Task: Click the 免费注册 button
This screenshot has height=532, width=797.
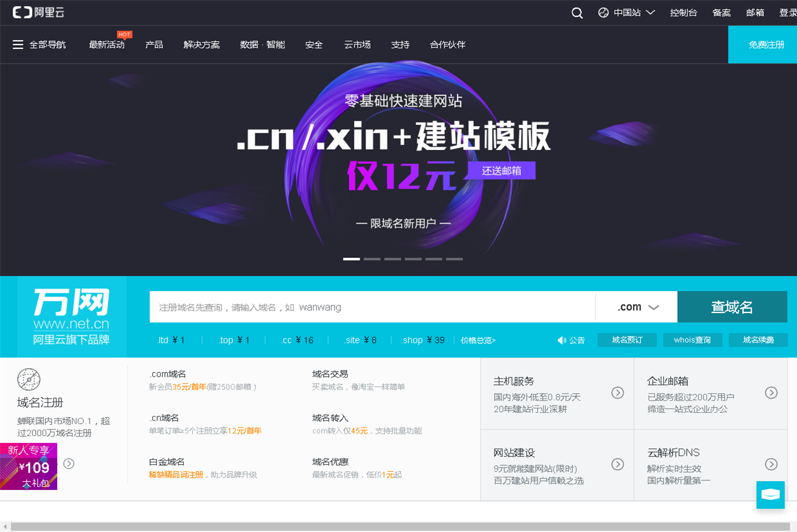Action: (x=762, y=45)
